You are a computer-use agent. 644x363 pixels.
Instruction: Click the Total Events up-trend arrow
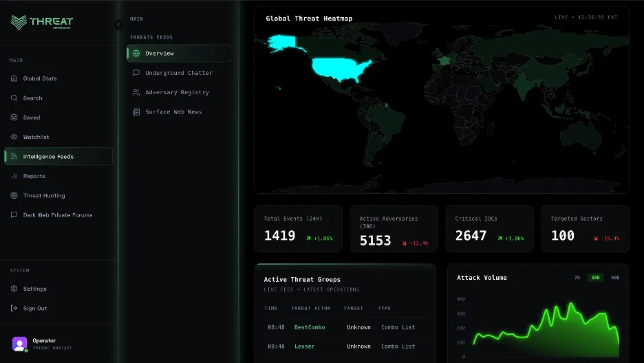[308, 239]
